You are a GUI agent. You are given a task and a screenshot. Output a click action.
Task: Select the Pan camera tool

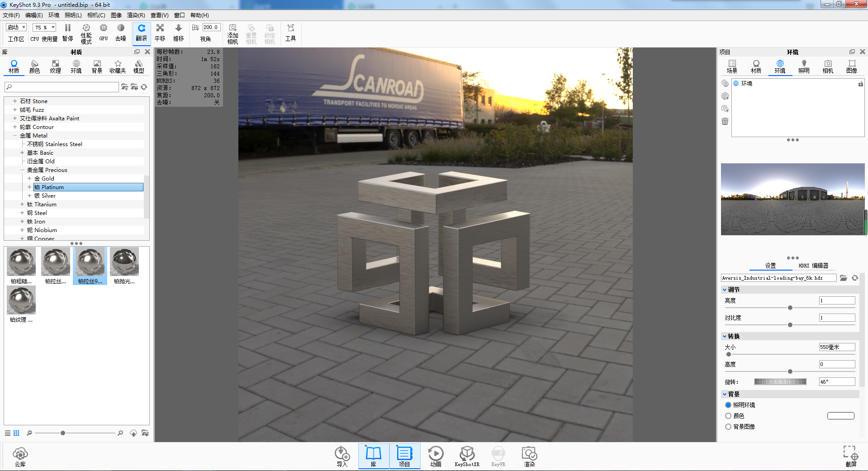coord(160,28)
